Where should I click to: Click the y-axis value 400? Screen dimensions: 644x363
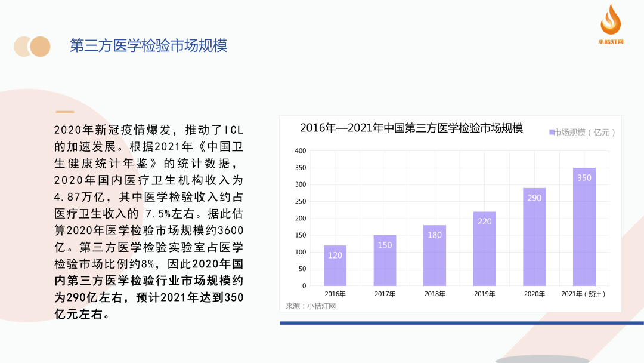(x=301, y=151)
